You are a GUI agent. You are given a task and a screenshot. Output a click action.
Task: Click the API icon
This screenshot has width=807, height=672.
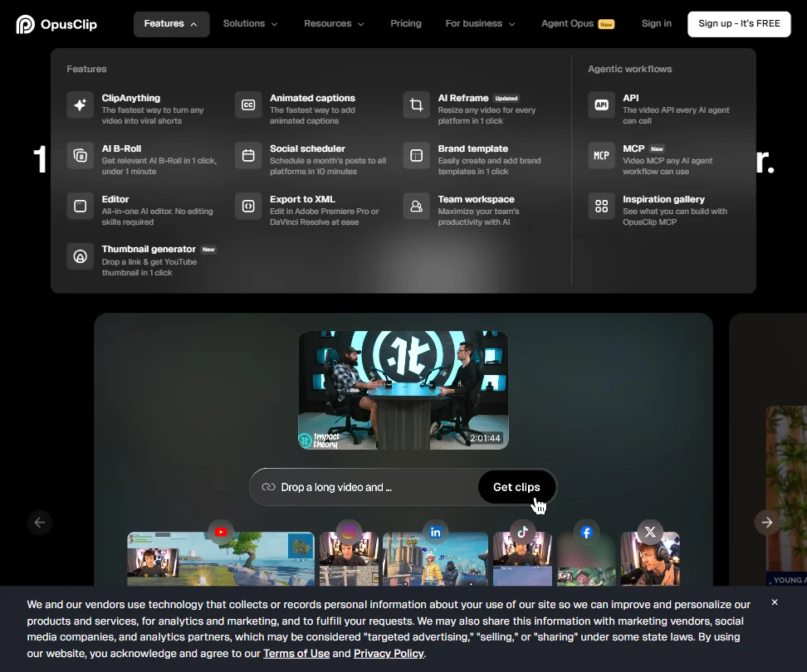[x=602, y=105]
